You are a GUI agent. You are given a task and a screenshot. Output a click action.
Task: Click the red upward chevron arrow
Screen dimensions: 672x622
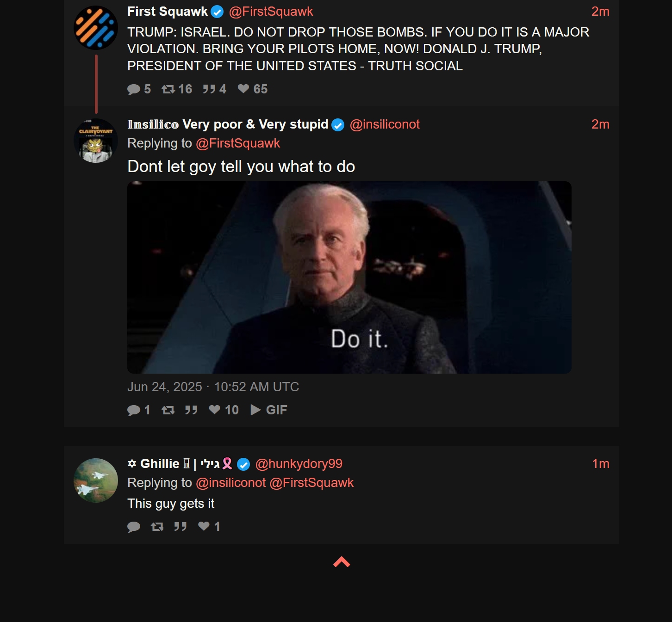342,562
